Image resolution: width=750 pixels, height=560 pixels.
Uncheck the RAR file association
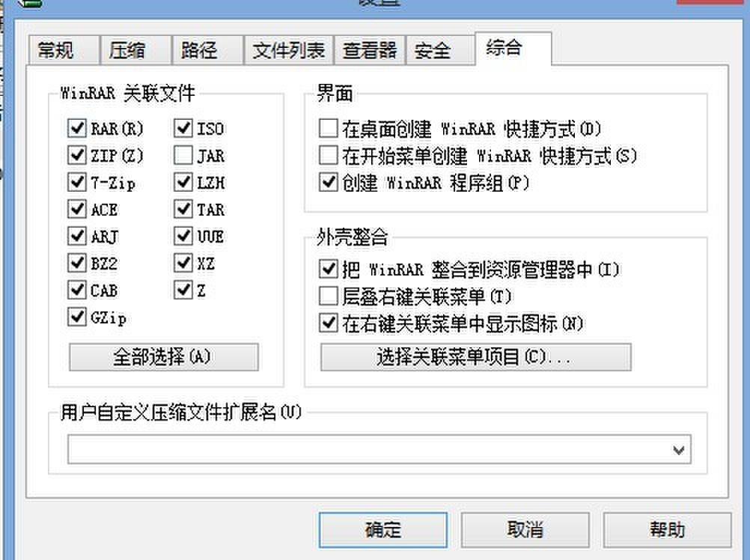[77, 128]
